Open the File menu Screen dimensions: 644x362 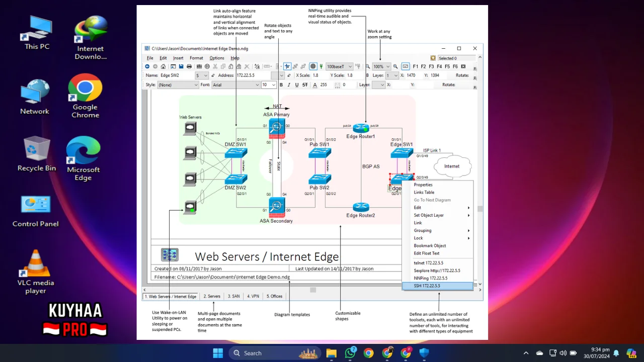point(150,58)
